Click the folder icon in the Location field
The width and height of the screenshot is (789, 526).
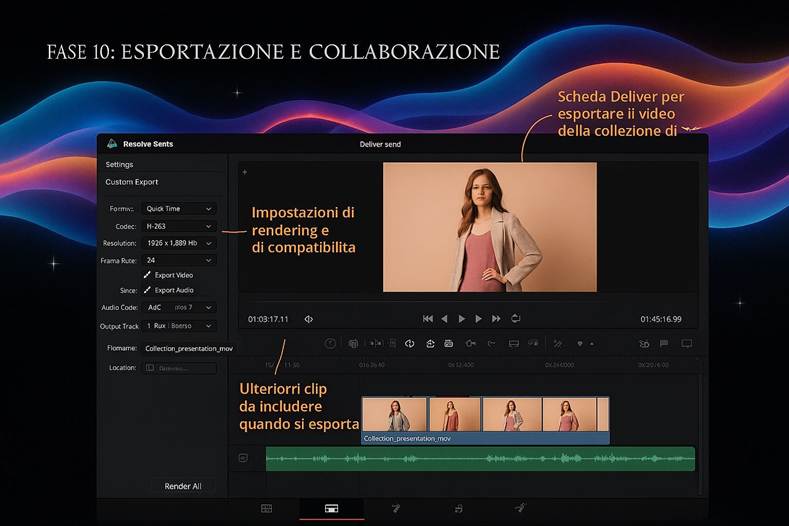coord(150,368)
